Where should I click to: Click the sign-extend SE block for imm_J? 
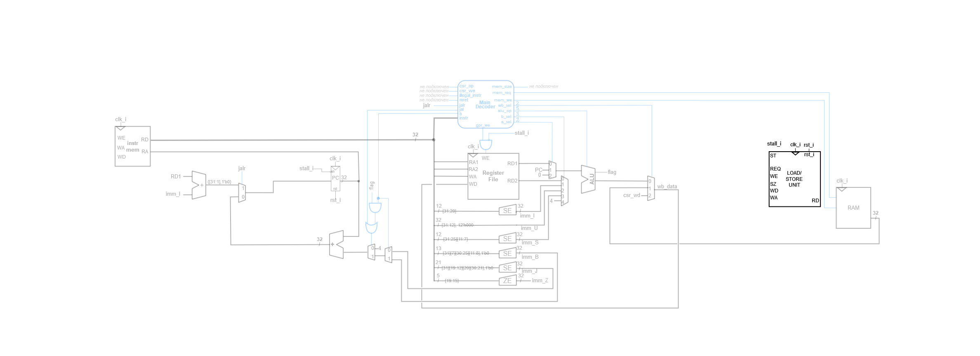click(x=507, y=268)
